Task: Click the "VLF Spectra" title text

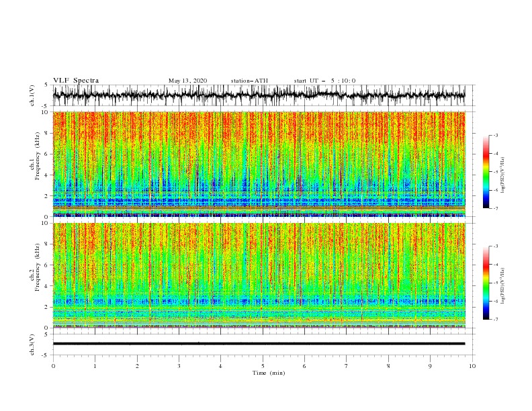Action: point(76,81)
